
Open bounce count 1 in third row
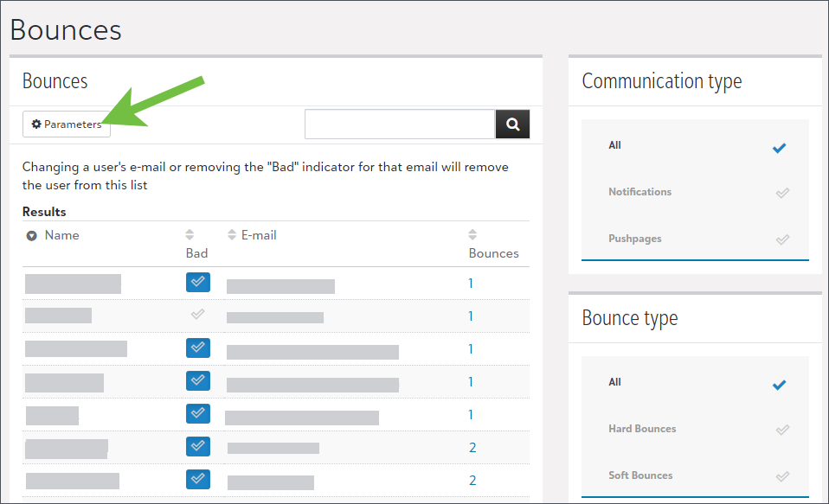(471, 348)
